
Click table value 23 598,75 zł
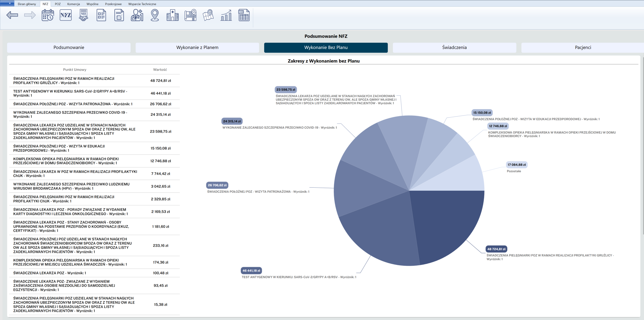click(x=160, y=131)
